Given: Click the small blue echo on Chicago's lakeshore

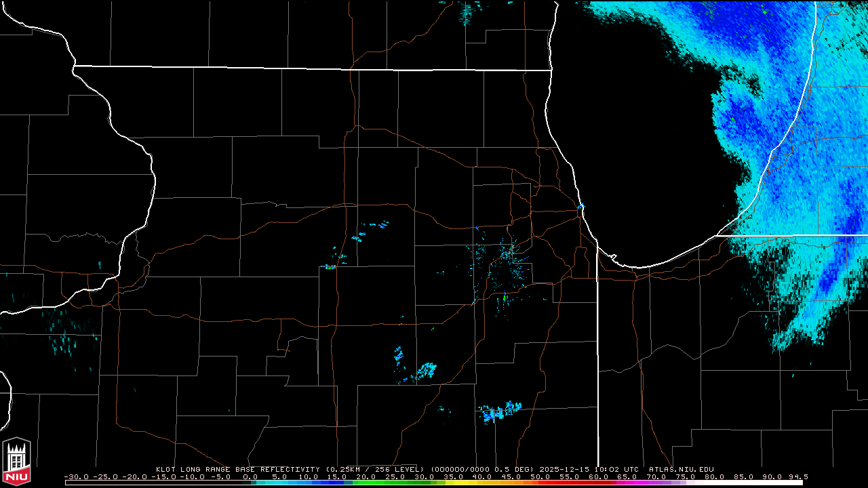Looking at the screenshot, I should click(x=581, y=206).
